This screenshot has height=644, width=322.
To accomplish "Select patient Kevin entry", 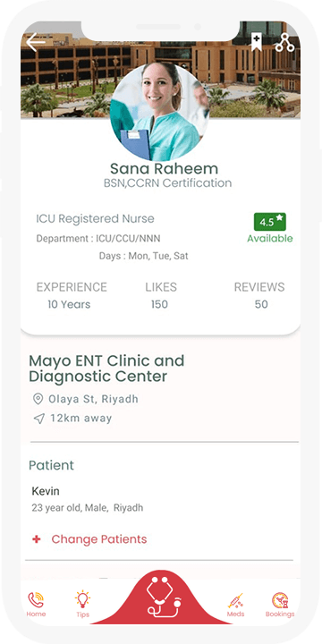I will (88, 499).
